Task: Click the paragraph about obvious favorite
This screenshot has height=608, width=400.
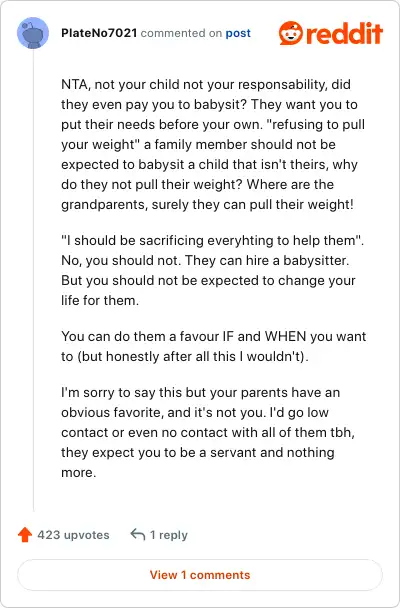Action: (208, 432)
